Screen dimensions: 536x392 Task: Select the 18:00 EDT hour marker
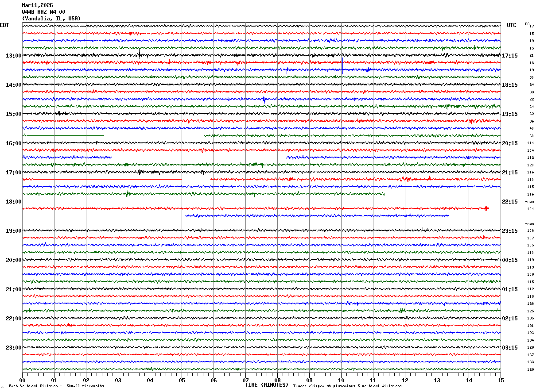13,202
